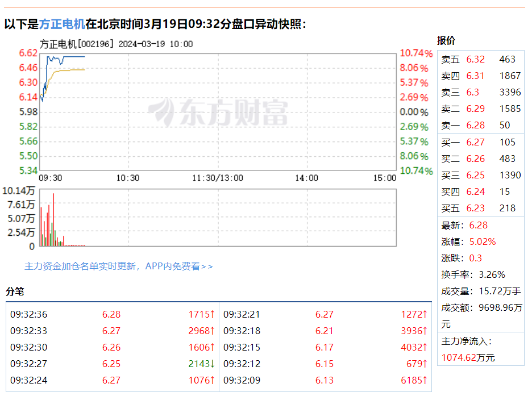Click the 主力净流入 amount 1074.62万元
This screenshot has width=532, height=400.
pos(468,357)
